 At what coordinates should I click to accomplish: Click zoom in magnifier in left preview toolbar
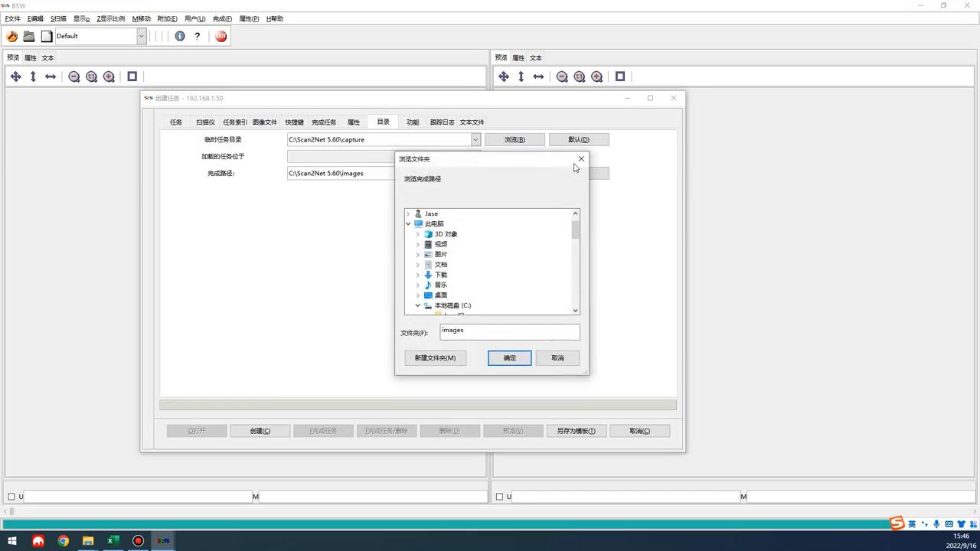(109, 77)
